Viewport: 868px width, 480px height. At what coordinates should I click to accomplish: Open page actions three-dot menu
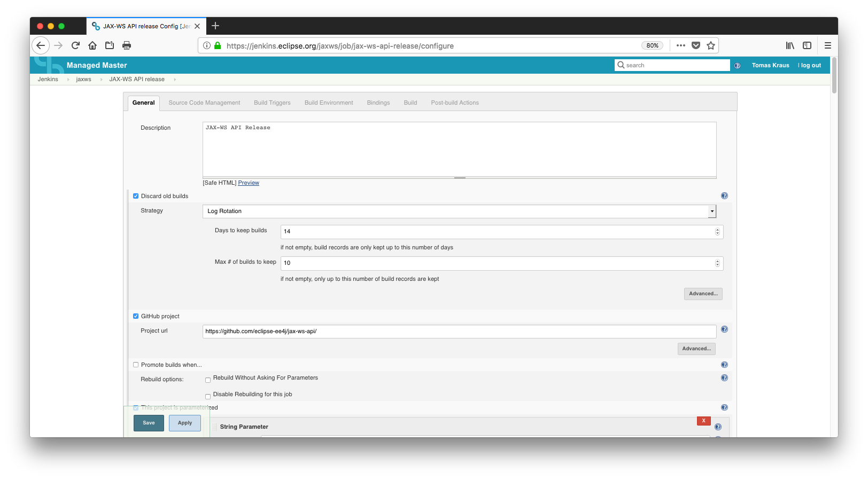680,45
